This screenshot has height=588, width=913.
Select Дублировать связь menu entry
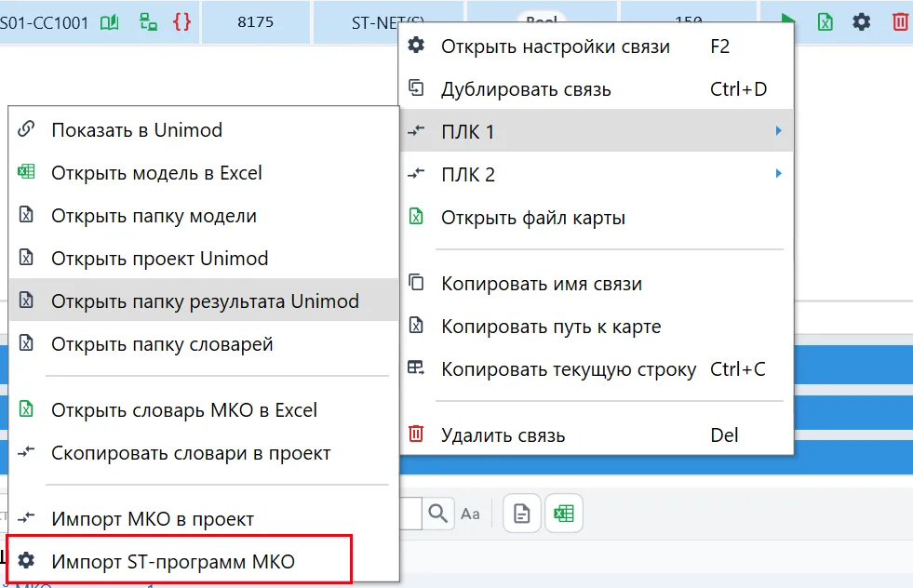click(x=597, y=88)
